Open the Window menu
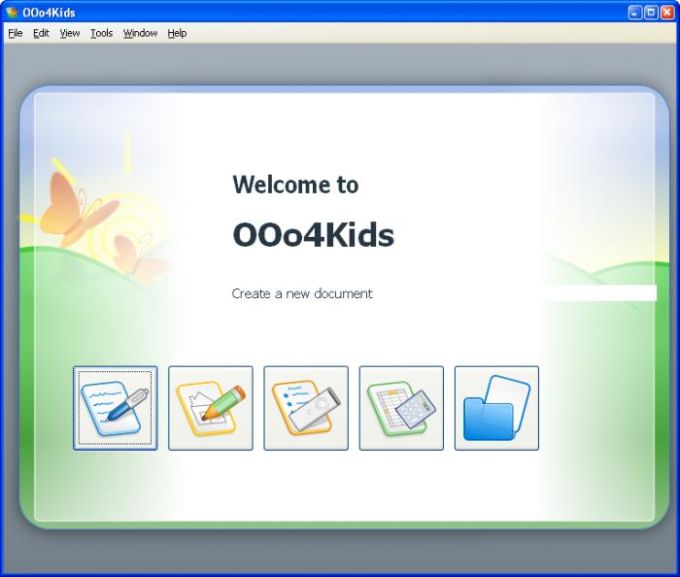 [x=140, y=33]
